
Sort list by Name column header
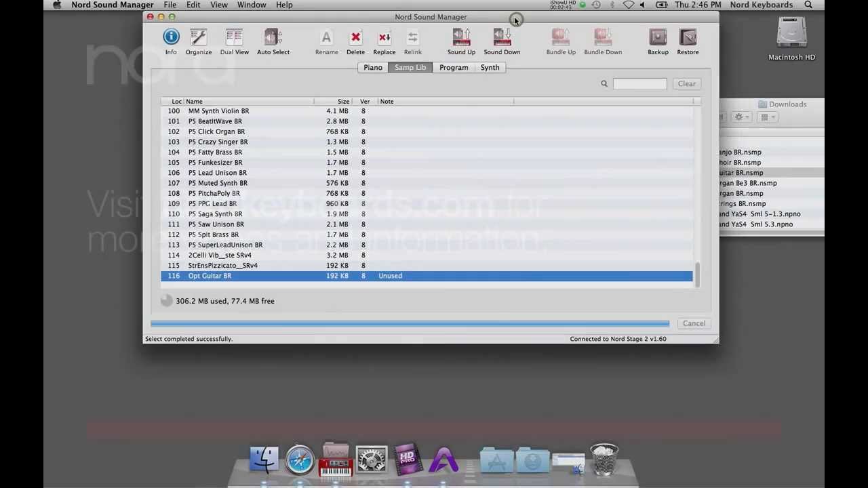(x=248, y=101)
